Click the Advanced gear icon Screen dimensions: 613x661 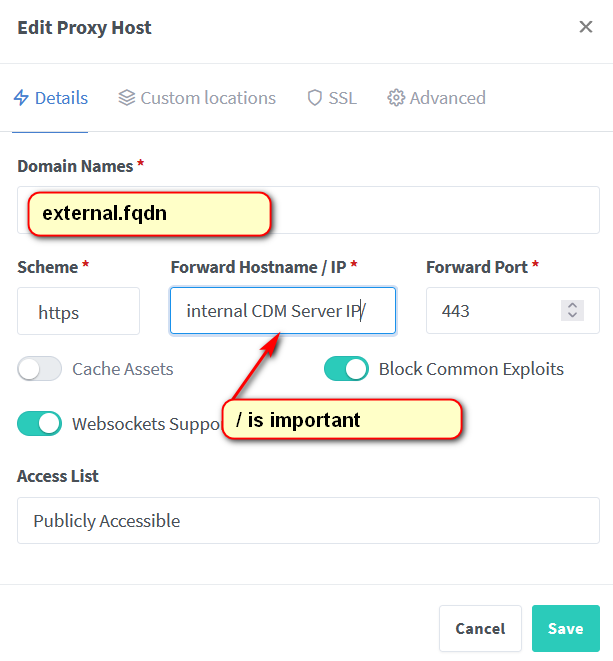click(x=396, y=98)
